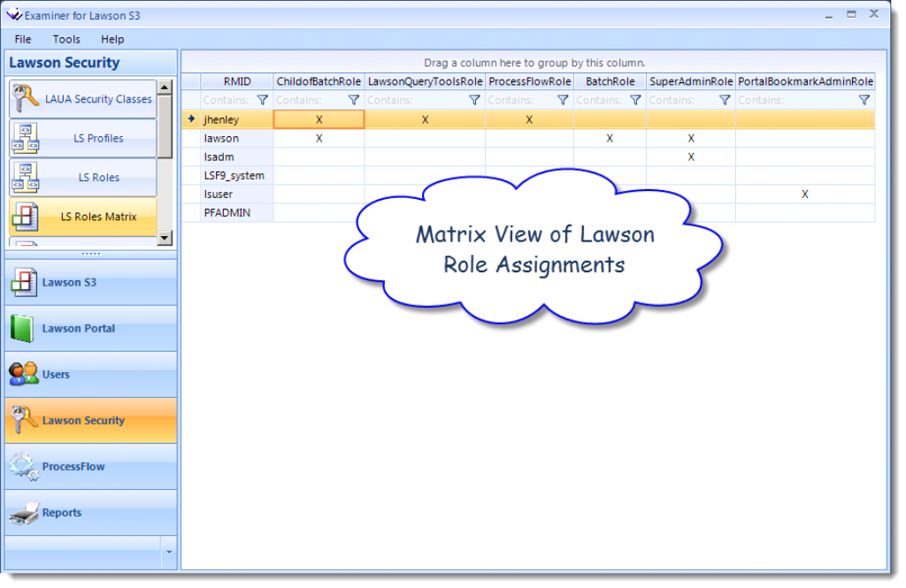This screenshot has height=588, width=906.
Task: Open the File menu
Action: pyautogui.click(x=23, y=39)
